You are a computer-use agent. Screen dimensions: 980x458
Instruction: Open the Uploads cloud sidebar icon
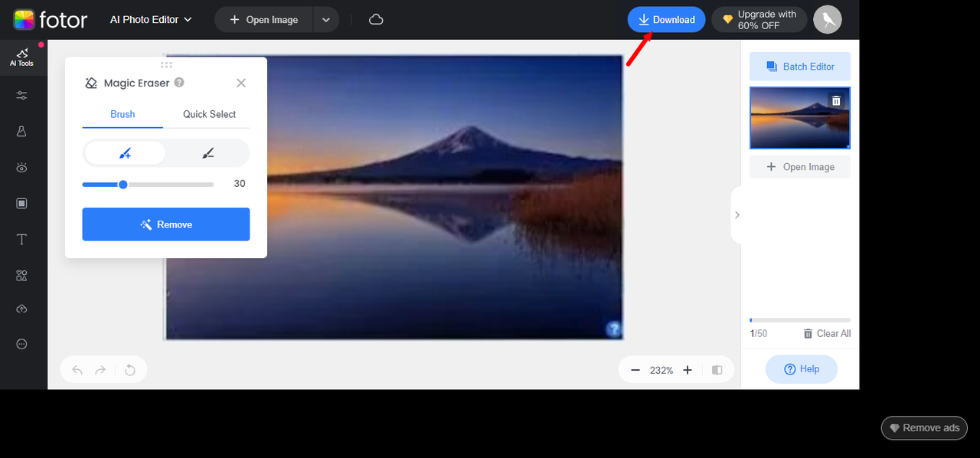coord(21,309)
